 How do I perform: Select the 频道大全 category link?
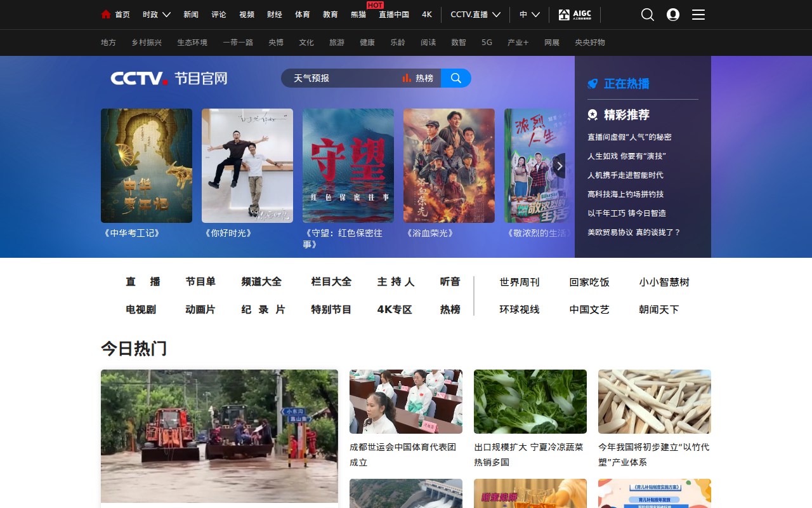click(261, 282)
